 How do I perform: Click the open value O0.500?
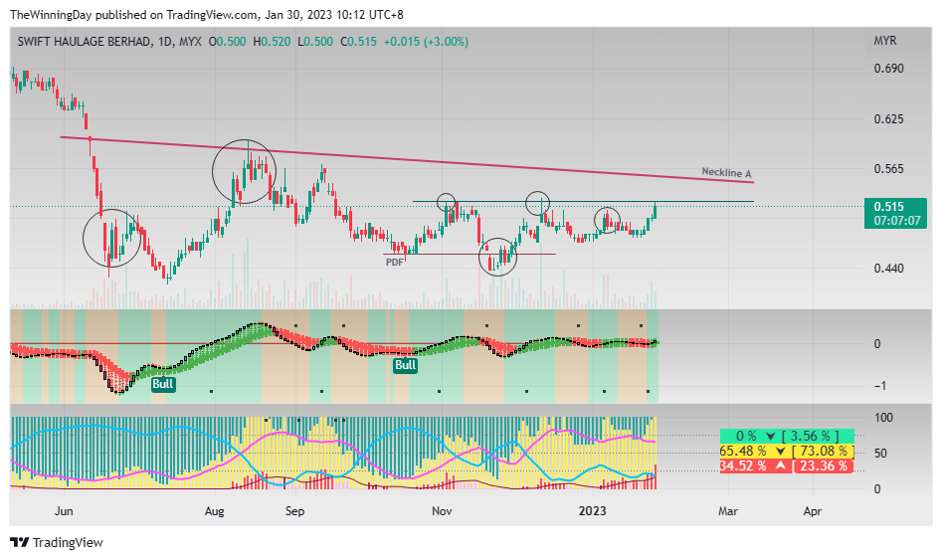(227, 42)
